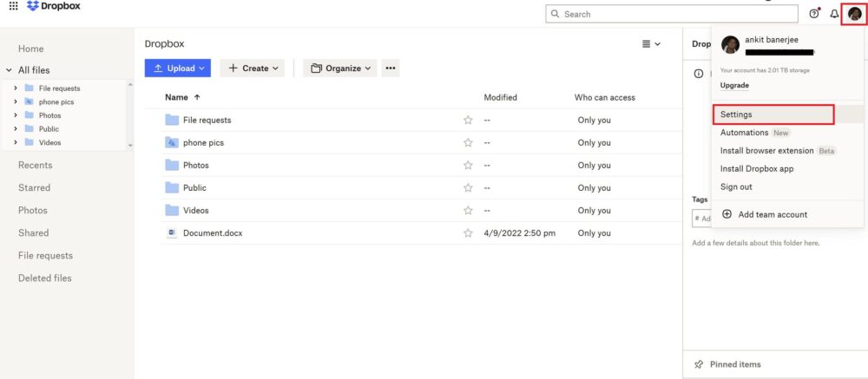Click the phone pics folder icon in list
The width and height of the screenshot is (868, 379).
[x=171, y=143]
